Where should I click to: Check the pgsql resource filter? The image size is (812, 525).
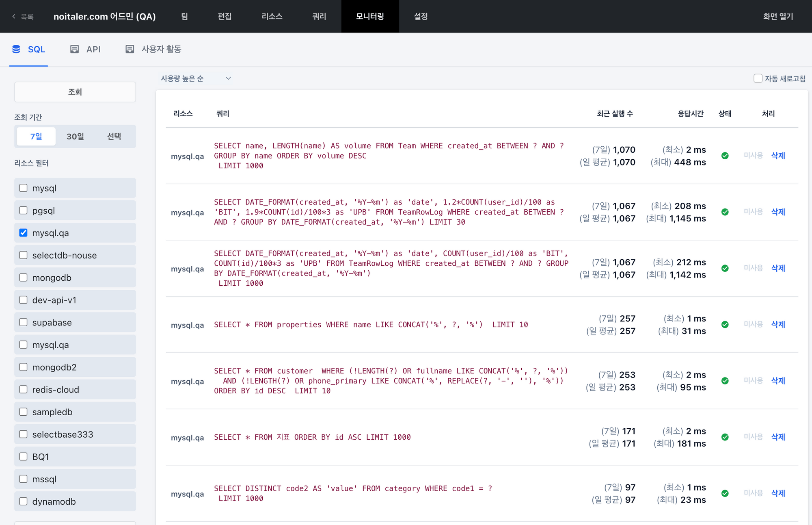click(x=24, y=210)
